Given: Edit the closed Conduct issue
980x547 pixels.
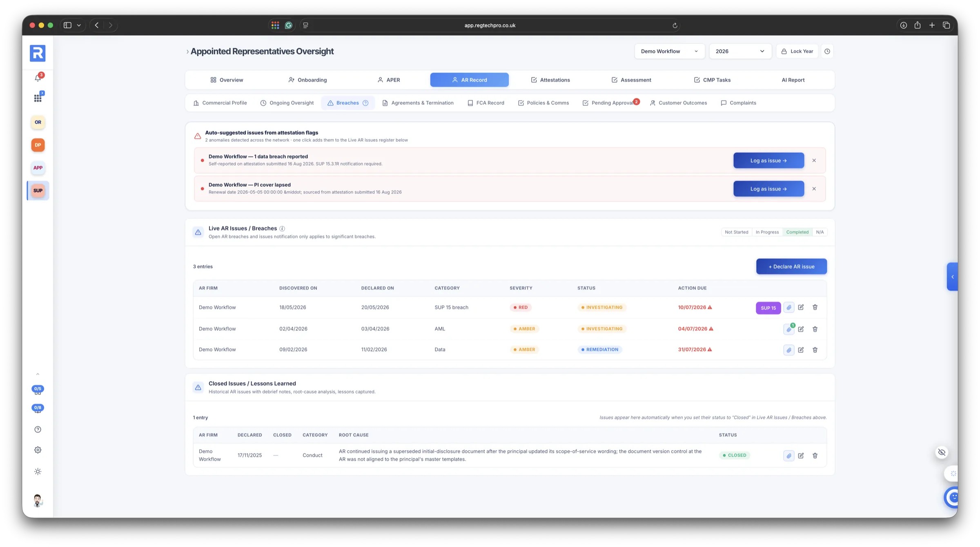Looking at the screenshot, I should [801, 455].
